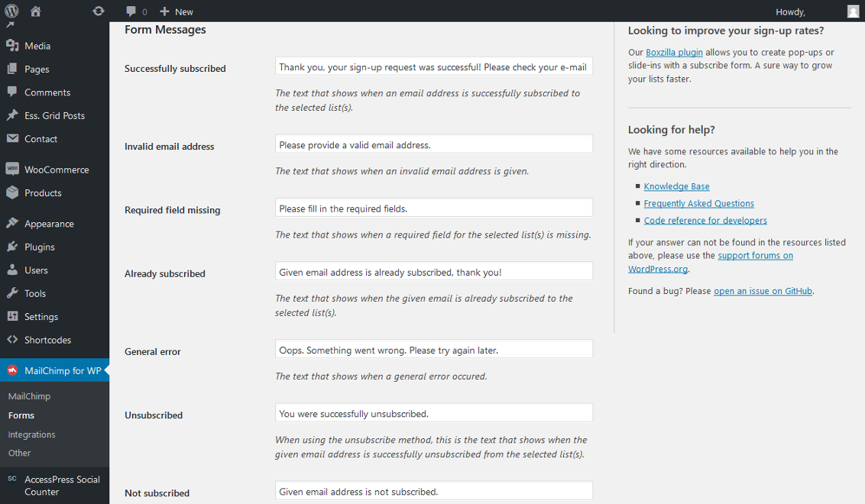Open the site home icon
This screenshot has height=504, width=865.
click(36, 11)
